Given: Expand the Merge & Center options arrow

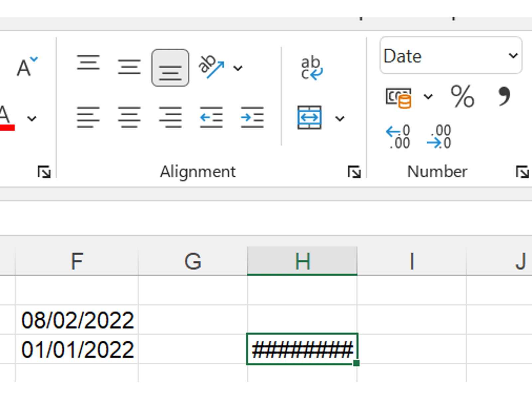Looking at the screenshot, I should pos(339,118).
